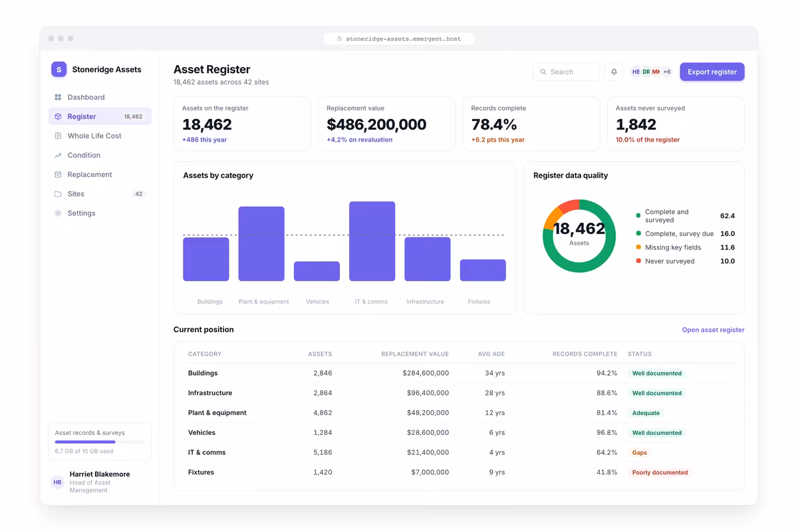Select the Buildings table row
The height and width of the screenshot is (532, 798).
point(459,373)
